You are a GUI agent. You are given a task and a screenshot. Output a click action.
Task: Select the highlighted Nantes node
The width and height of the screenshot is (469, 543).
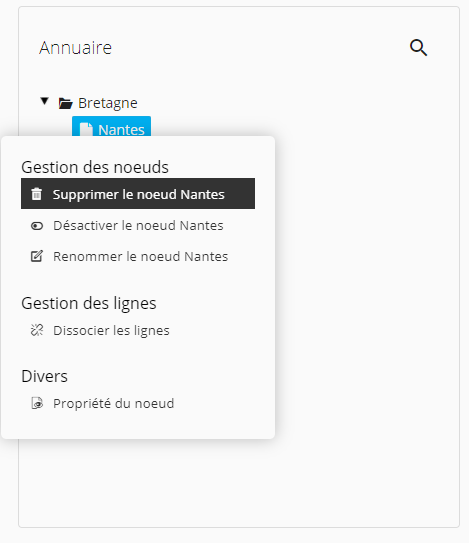(112, 127)
